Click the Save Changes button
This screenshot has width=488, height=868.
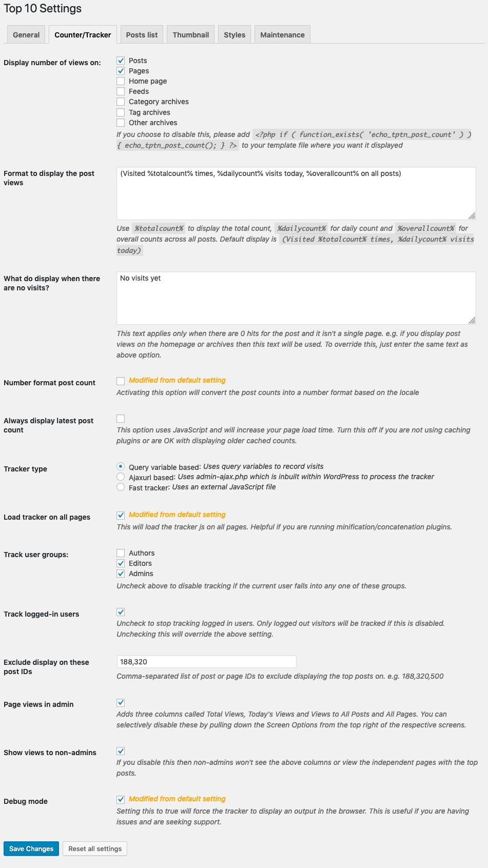pyautogui.click(x=31, y=849)
